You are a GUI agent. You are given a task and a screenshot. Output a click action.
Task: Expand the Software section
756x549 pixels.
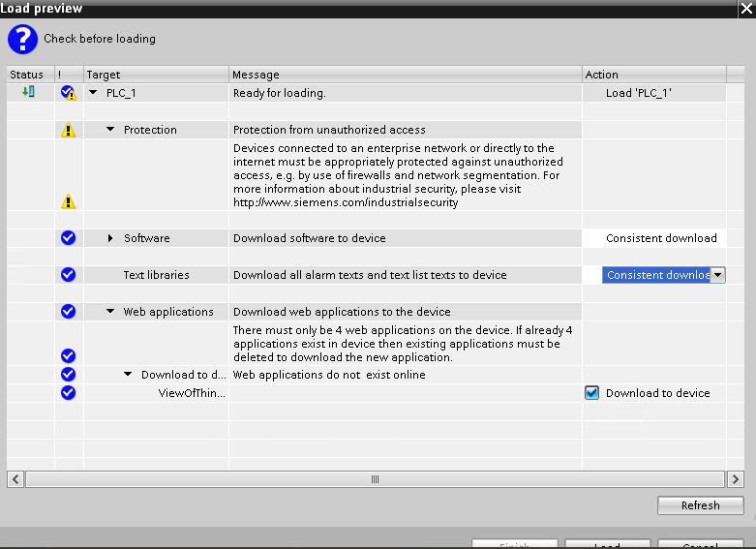pos(110,238)
